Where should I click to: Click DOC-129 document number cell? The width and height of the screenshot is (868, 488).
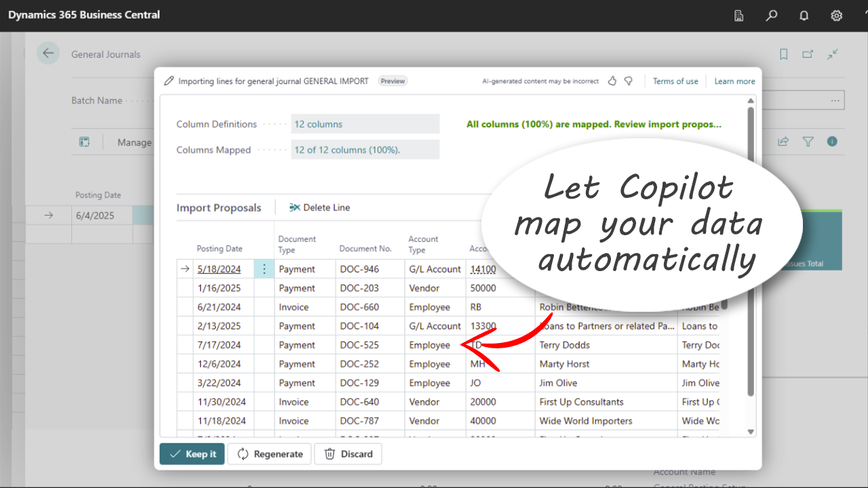[370, 383]
